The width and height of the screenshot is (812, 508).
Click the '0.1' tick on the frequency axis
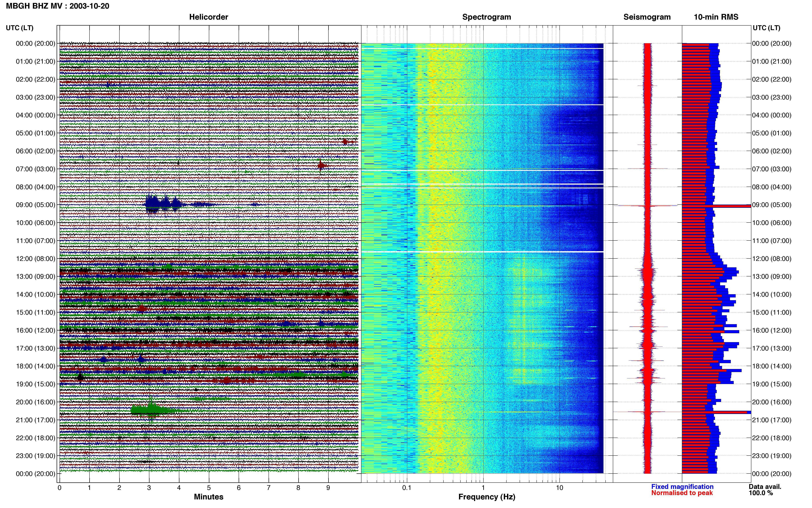tap(407, 488)
